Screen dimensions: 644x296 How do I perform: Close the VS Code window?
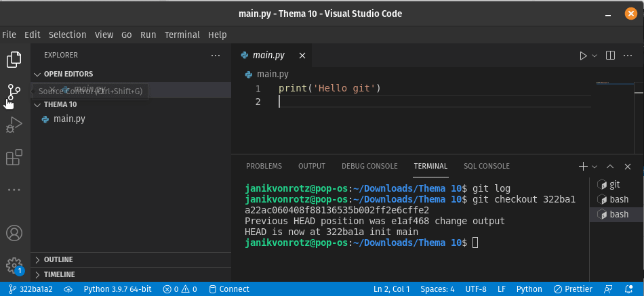(630, 14)
